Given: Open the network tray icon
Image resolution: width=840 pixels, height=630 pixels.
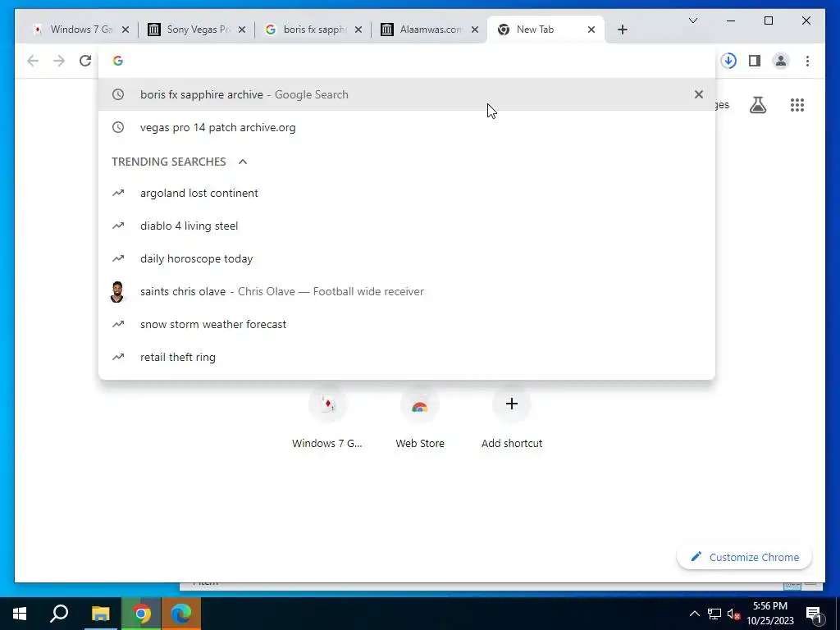Looking at the screenshot, I should (x=714, y=614).
